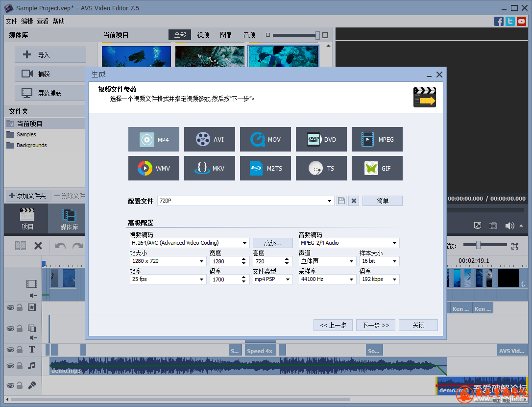Adjust the timeline zoom slider

click(478, 245)
